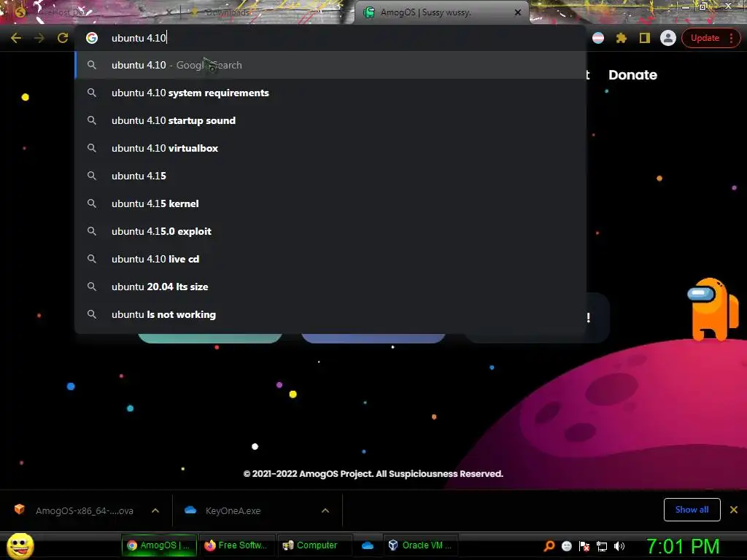
Task: Select 'ubuntu 4.10 system requirements' suggestion
Action: [330, 93]
